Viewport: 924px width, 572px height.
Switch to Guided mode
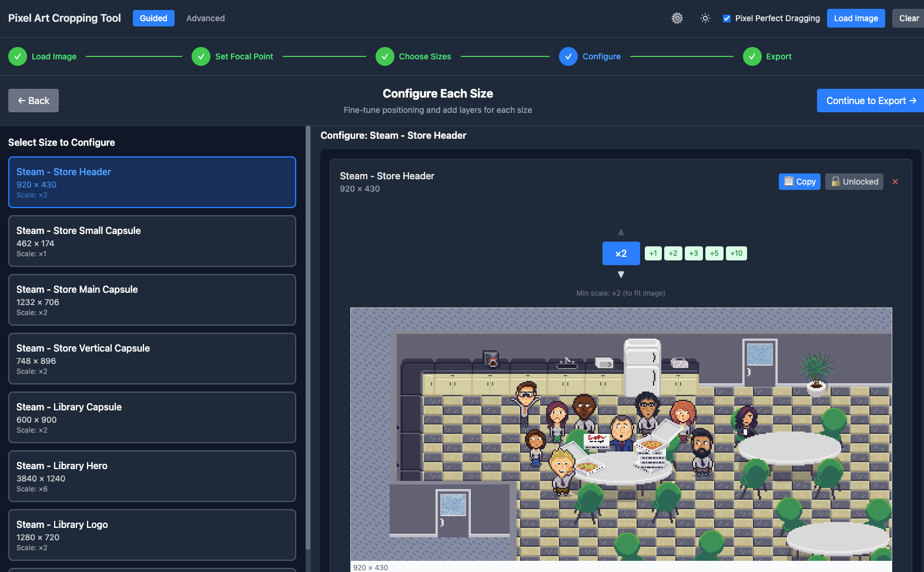coord(153,18)
